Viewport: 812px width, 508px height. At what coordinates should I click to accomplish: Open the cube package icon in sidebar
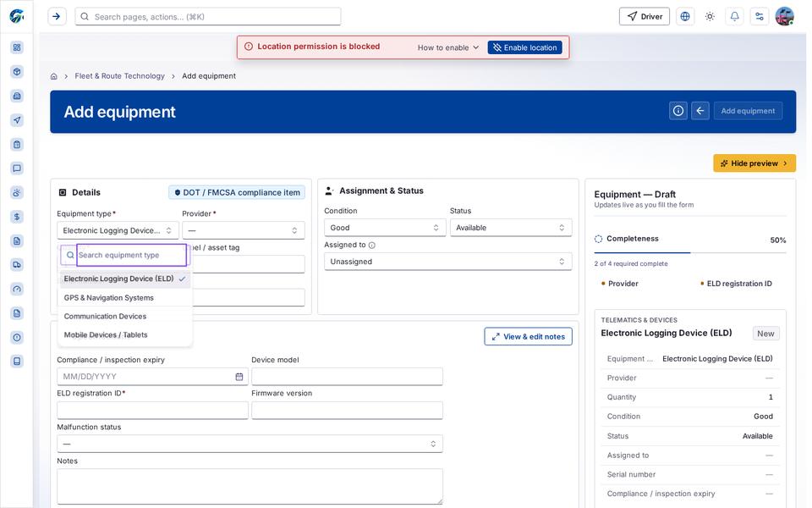(x=17, y=71)
